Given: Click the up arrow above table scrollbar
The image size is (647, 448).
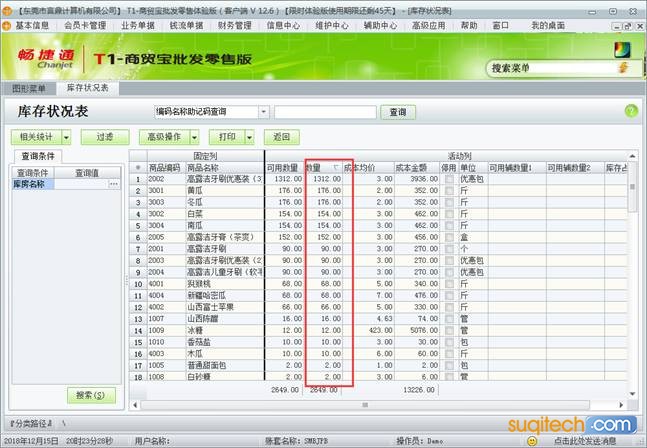Looking at the screenshot, I should (632, 156).
